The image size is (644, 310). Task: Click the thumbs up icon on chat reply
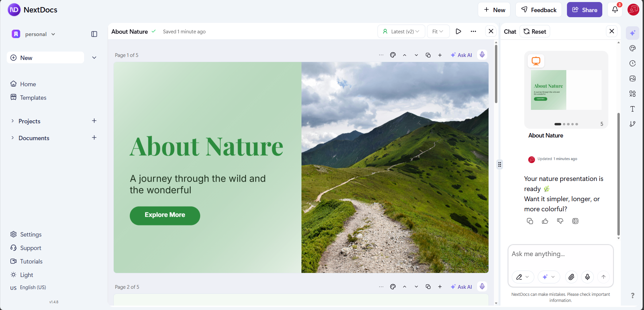tap(545, 221)
